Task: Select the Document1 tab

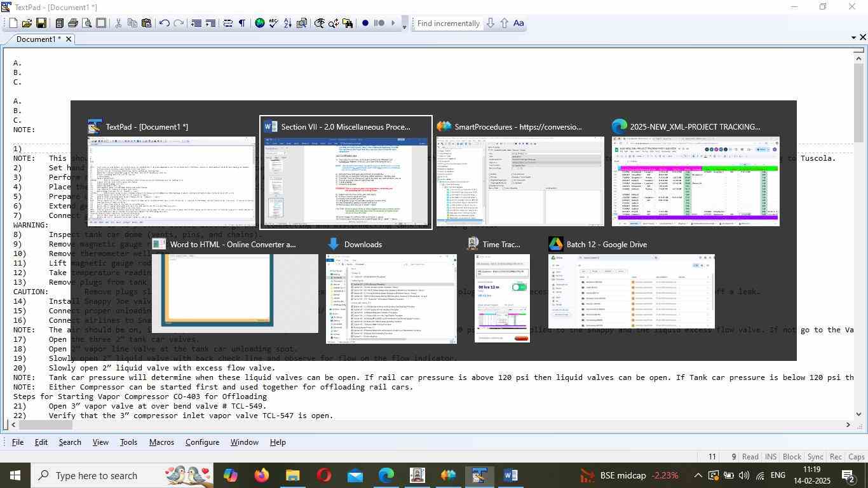Action: [x=39, y=39]
